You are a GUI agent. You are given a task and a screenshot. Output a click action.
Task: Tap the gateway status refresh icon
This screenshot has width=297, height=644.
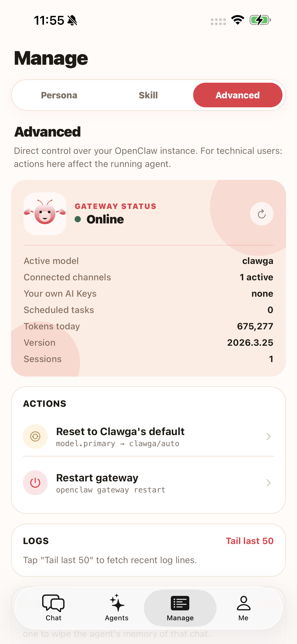[x=262, y=214]
